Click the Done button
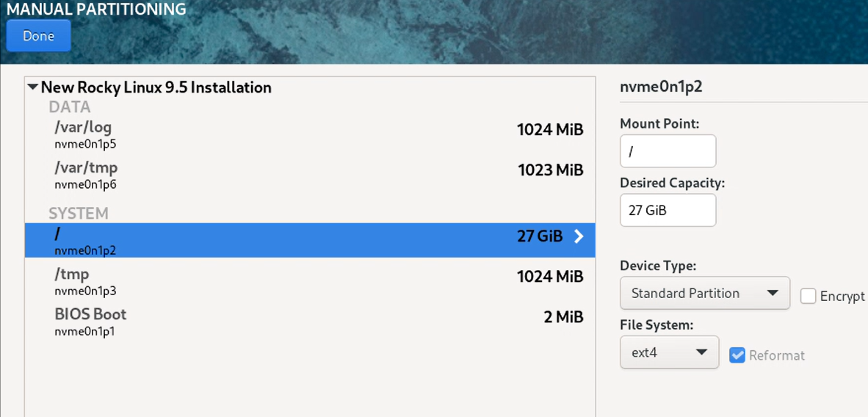 click(39, 36)
